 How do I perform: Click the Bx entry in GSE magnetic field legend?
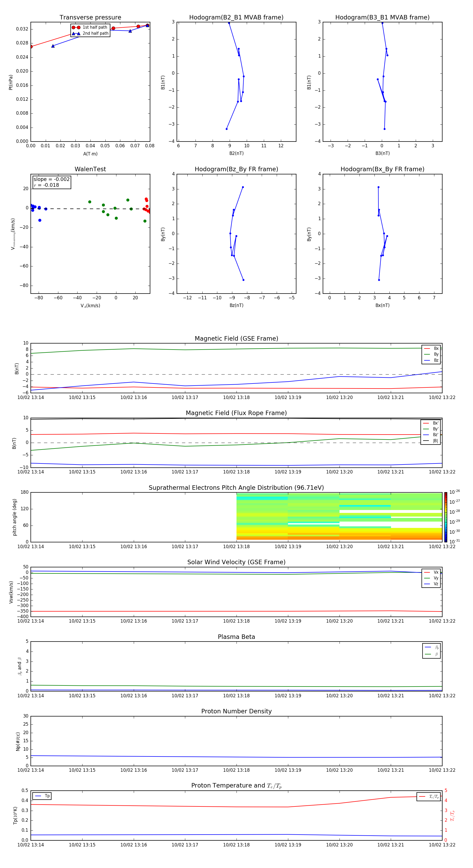point(431,349)
